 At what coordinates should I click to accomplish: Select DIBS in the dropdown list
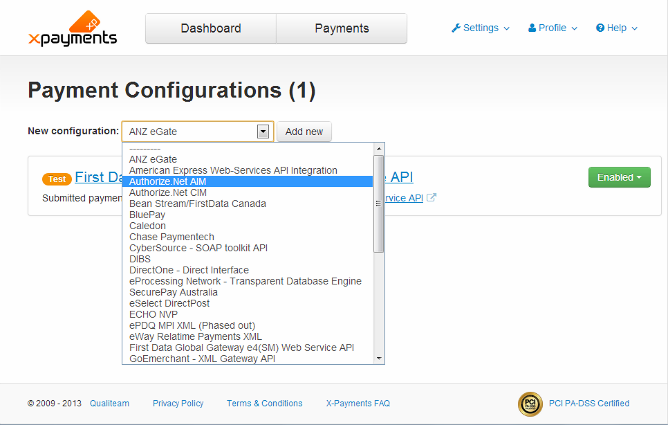click(248, 259)
